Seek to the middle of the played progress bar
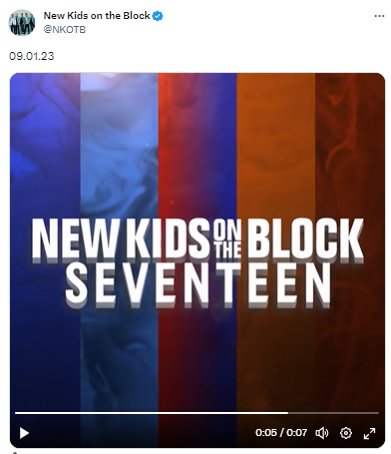Viewport: 391px width, 454px height. point(151,413)
